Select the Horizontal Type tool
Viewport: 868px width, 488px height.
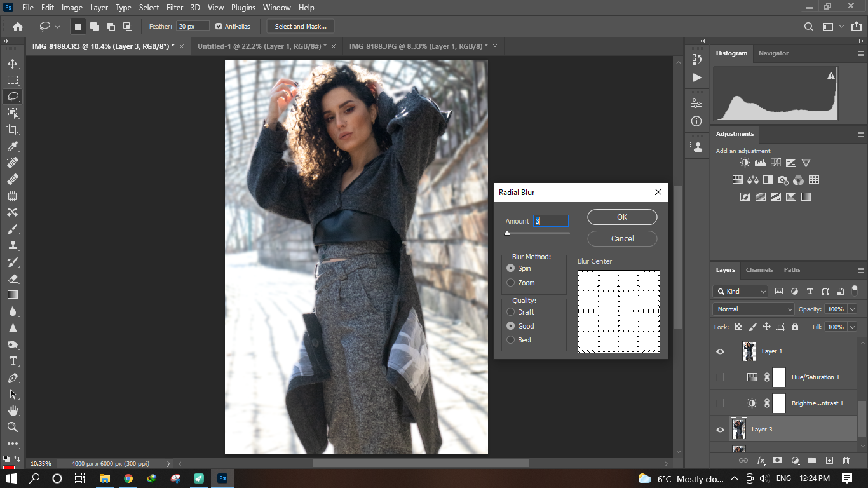tap(12, 361)
